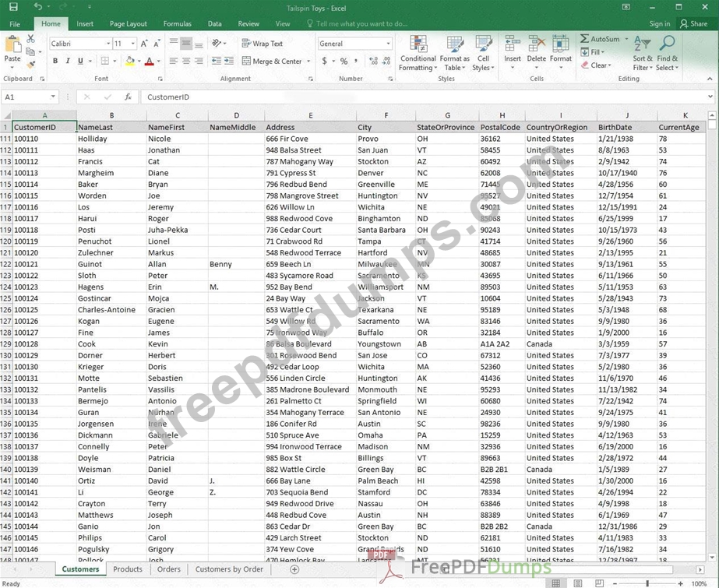
Task: Click the Insert Function fx button
Action: click(x=128, y=97)
